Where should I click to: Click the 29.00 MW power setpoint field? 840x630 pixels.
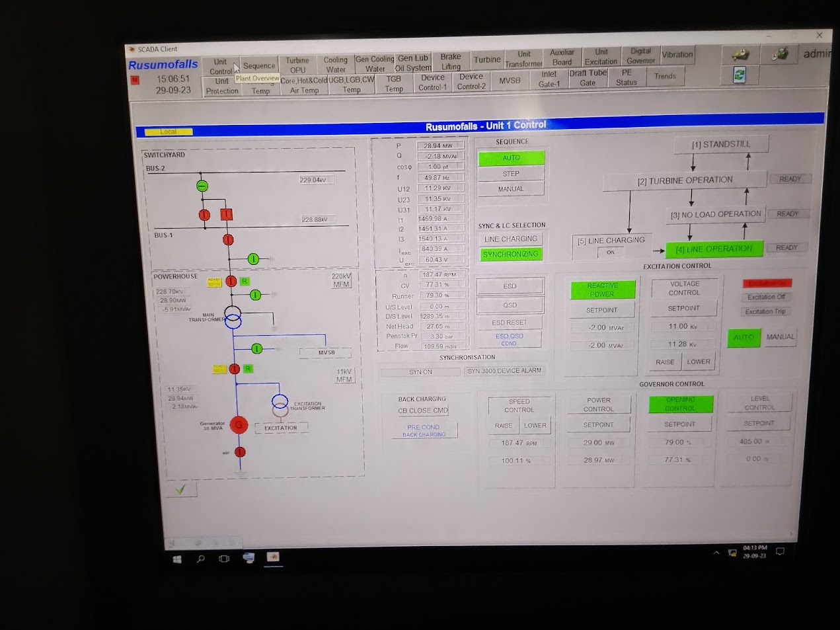[x=599, y=443]
